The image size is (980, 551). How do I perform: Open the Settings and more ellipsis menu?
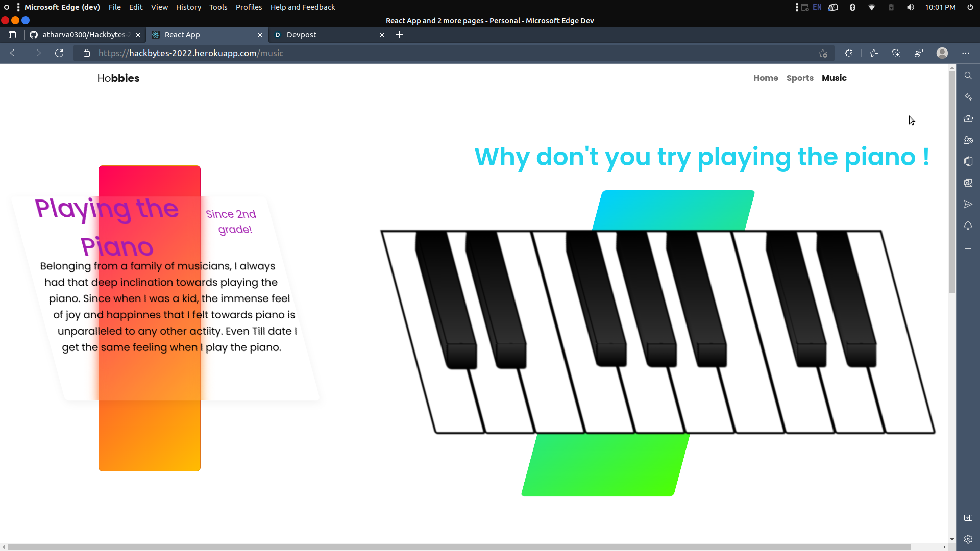click(x=965, y=53)
